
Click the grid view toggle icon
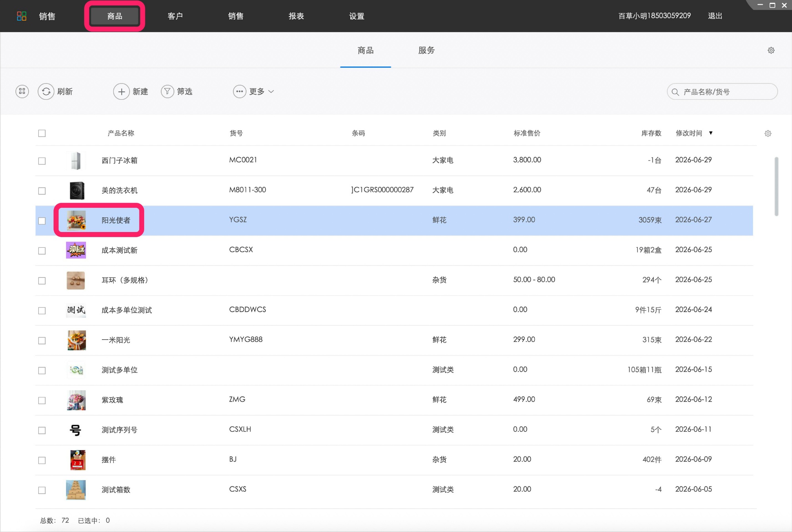click(x=22, y=91)
